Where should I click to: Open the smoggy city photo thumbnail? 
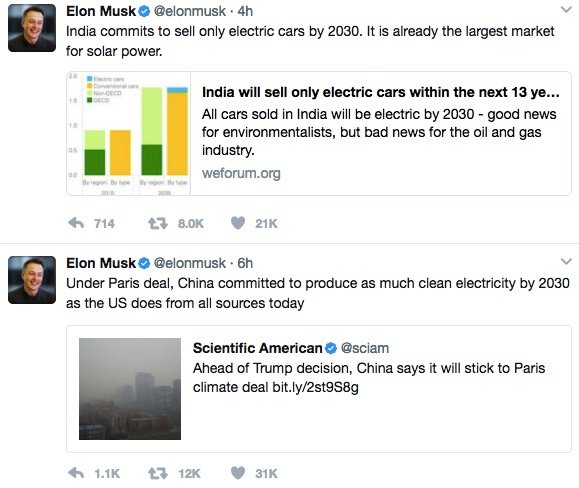tap(130, 389)
